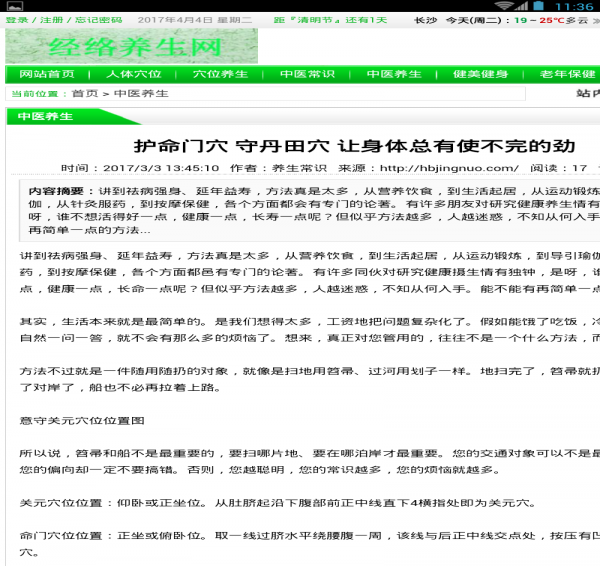Click the paragraph starting 方法不过就是
600x566 pixels.
coord(310,379)
